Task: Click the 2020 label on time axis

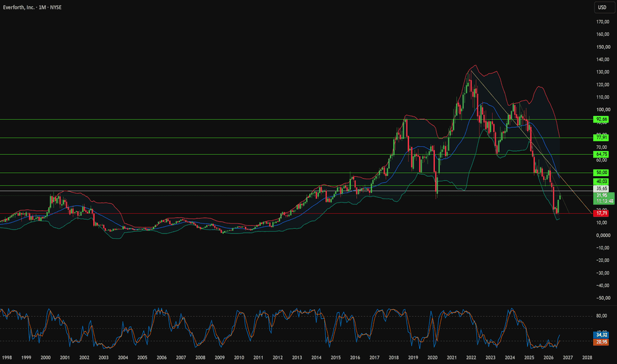Action: 432,357
